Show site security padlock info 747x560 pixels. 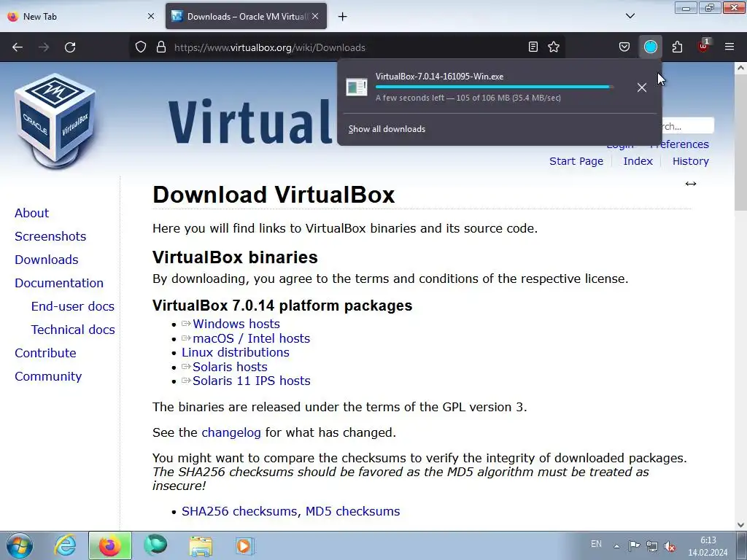(x=161, y=47)
